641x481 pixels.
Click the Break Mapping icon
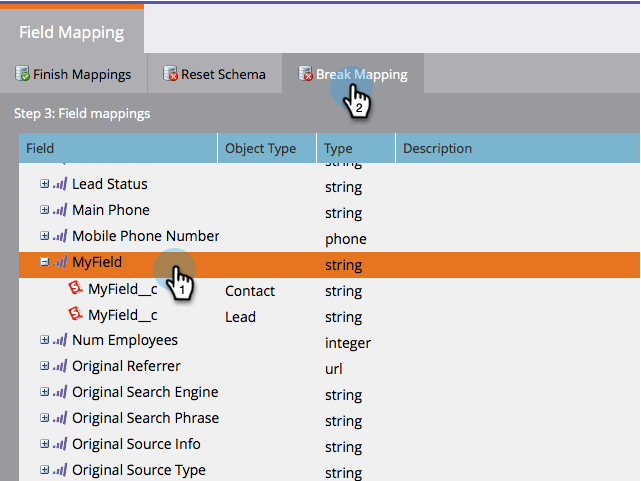[306, 74]
